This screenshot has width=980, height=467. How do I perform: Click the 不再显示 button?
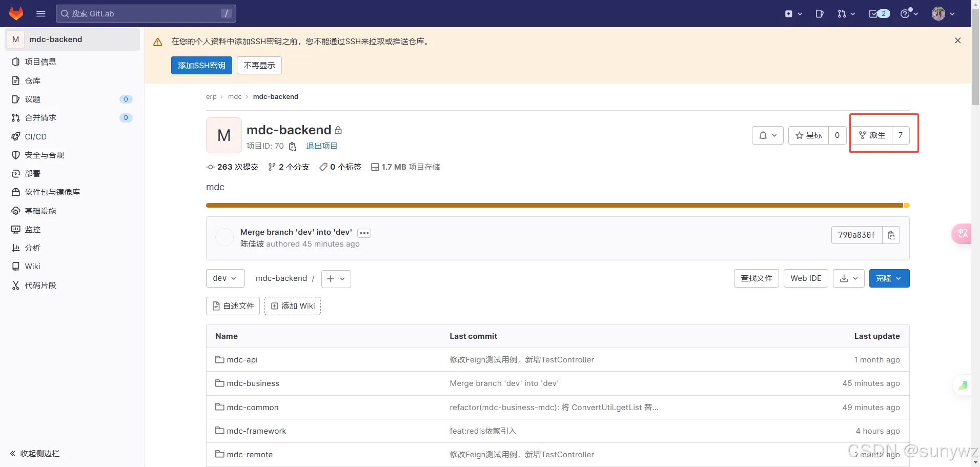tap(259, 66)
